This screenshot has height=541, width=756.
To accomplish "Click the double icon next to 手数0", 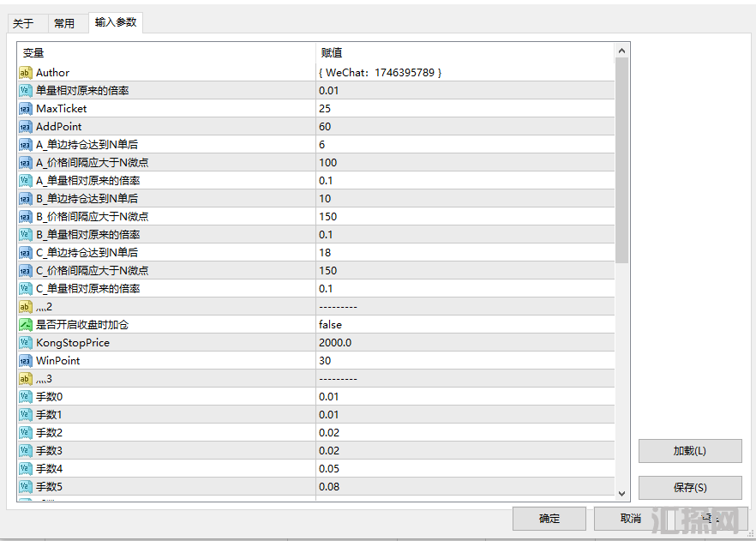I will pos(25,397).
